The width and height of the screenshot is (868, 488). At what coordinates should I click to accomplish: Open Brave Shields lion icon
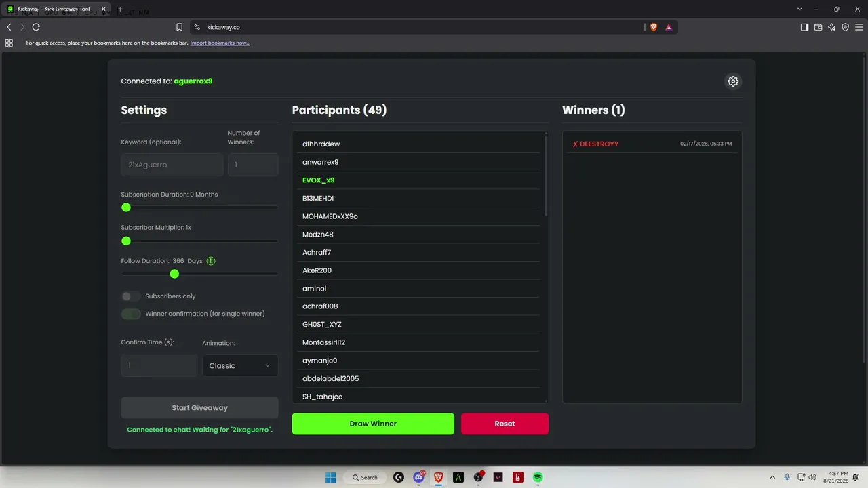click(654, 27)
